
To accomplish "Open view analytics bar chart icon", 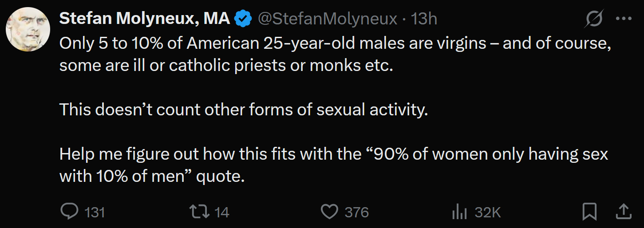I will click(x=459, y=212).
